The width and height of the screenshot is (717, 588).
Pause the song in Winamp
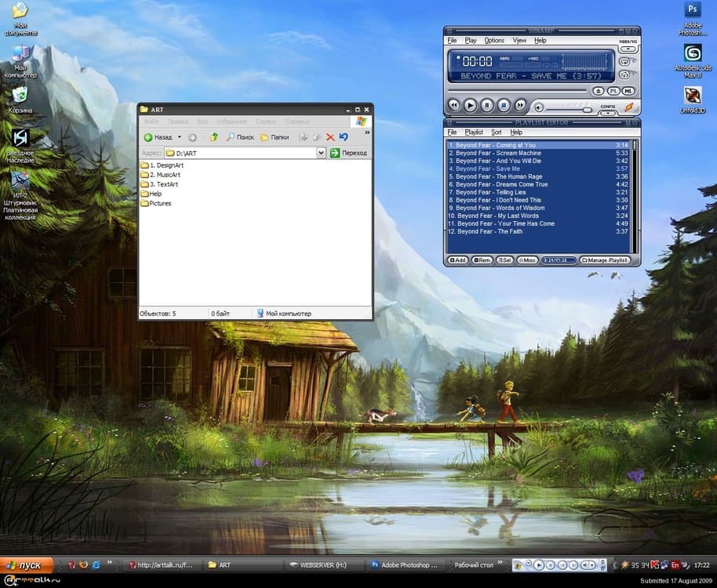(487, 106)
